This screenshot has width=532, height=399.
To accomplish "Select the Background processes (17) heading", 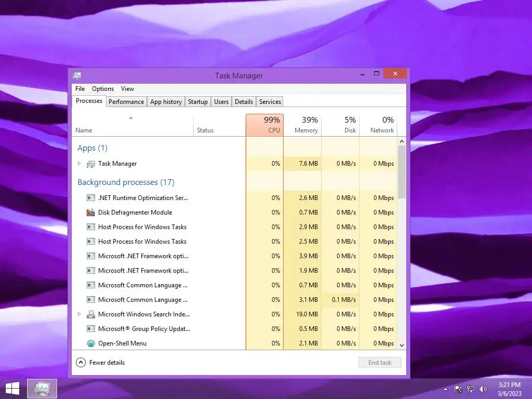I will point(126,182).
